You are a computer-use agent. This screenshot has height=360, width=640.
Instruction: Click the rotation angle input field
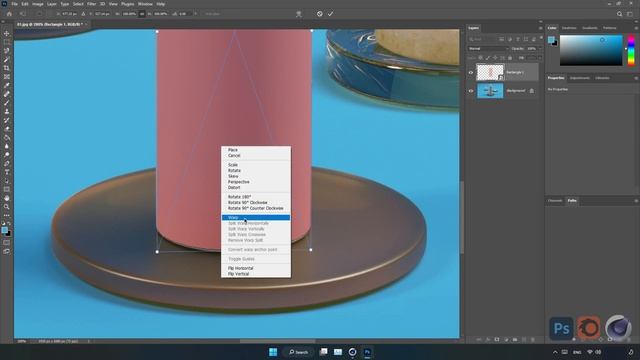pyautogui.click(x=185, y=14)
